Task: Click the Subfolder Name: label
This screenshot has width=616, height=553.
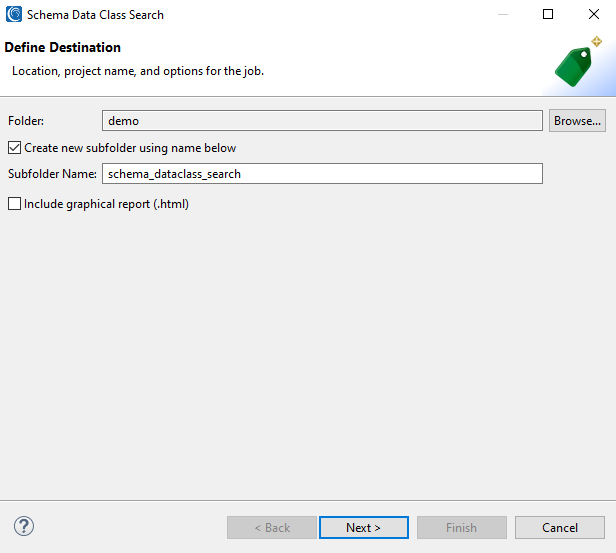Action: (52, 174)
